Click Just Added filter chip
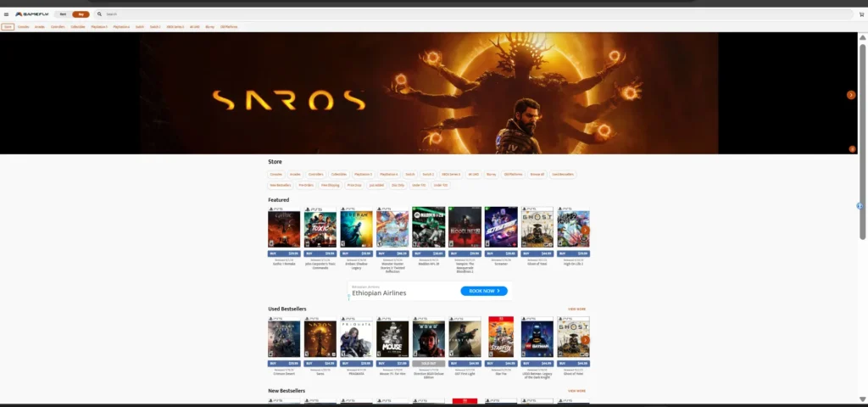The height and width of the screenshot is (407, 868). tap(376, 186)
